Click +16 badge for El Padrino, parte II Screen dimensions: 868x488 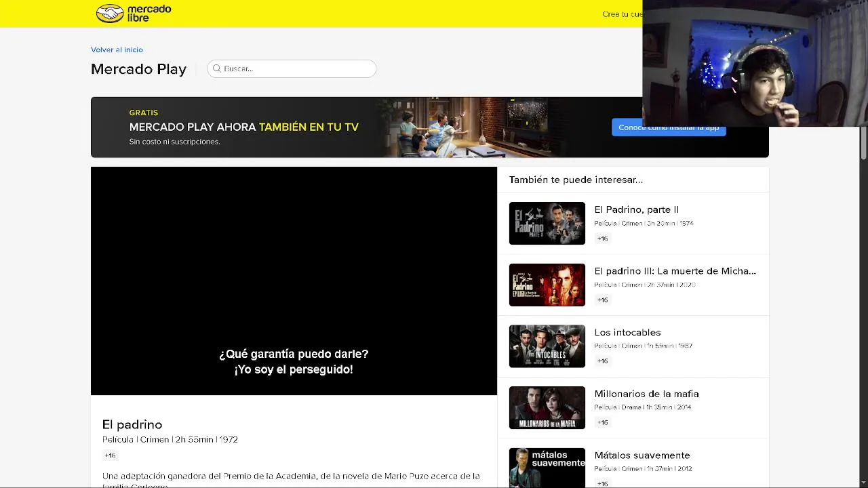tap(602, 239)
